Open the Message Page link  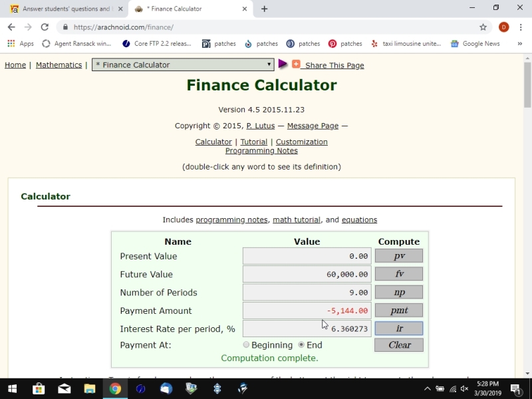pos(313,126)
